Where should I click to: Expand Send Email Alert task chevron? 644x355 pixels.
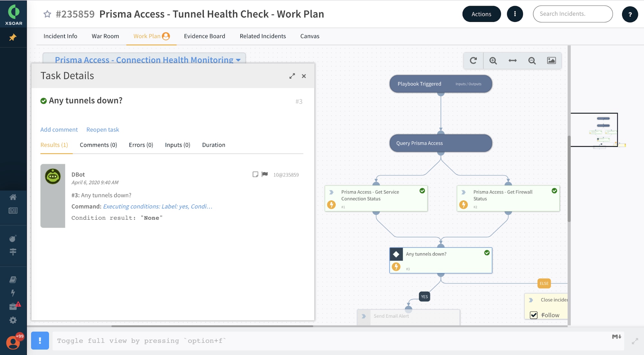point(364,316)
